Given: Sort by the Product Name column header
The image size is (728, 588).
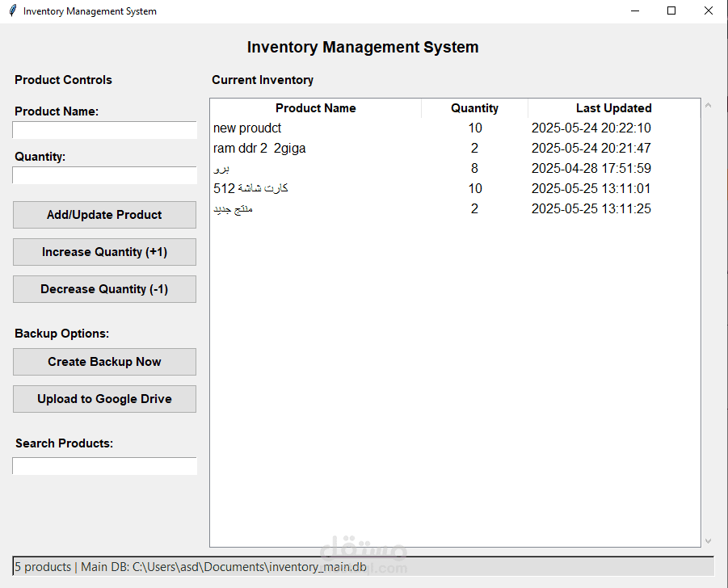Looking at the screenshot, I should pyautogui.click(x=316, y=108).
